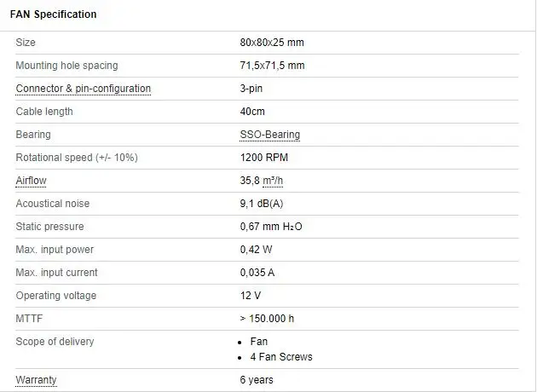Click the Mounting hole spacing label
537x392 pixels.
(x=66, y=66)
